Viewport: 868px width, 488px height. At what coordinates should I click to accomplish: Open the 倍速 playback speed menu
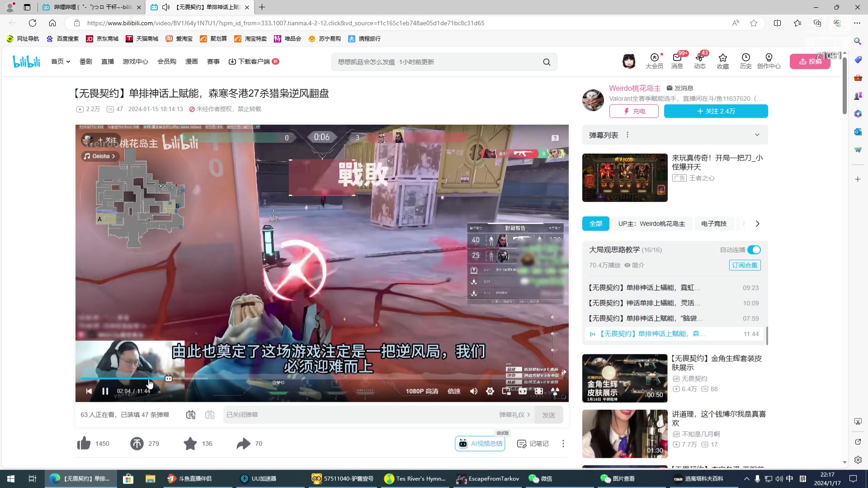(x=454, y=391)
